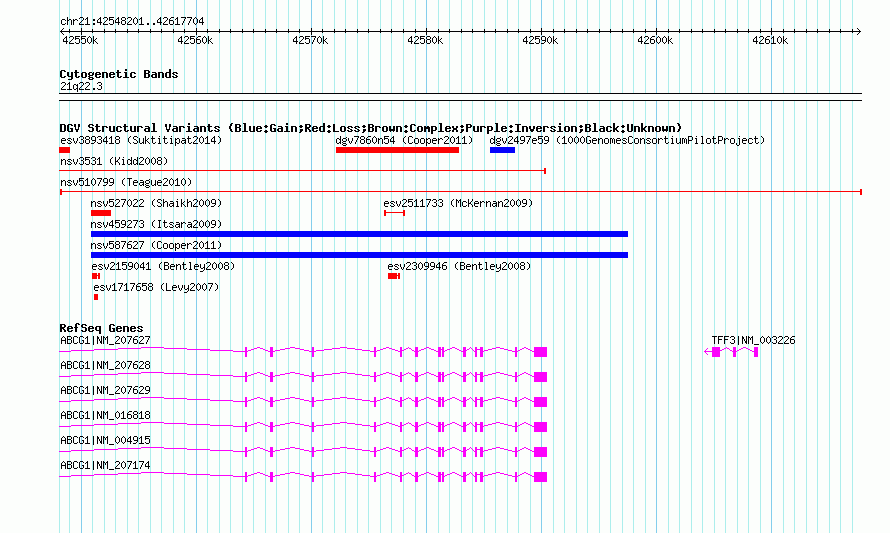
Task: Click label esv2511733 (McKernan2009)
Action: click(458, 203)
